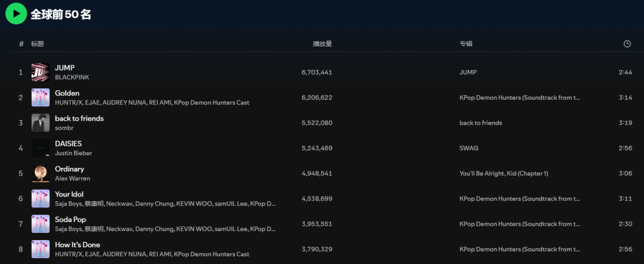Click DAISIES track artwork
The width and height of the screenshot is (644, 264).
pyautogui.click(x=41, y=148)
